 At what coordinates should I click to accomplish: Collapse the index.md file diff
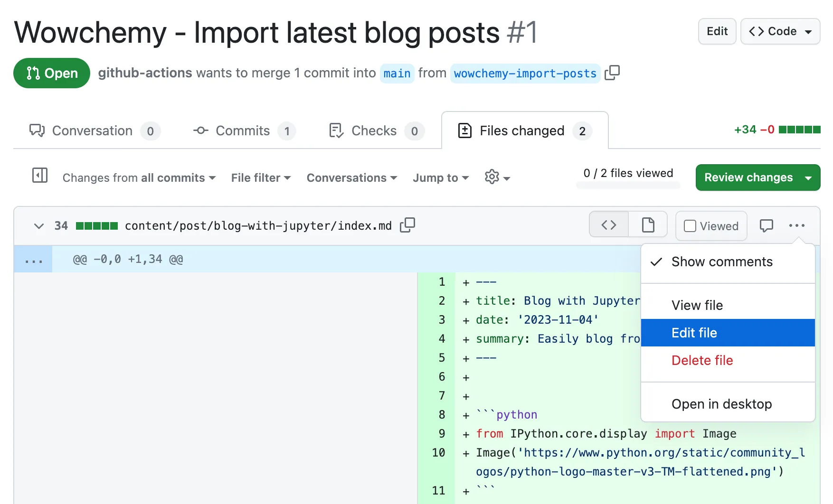click(x=39, y=226)
